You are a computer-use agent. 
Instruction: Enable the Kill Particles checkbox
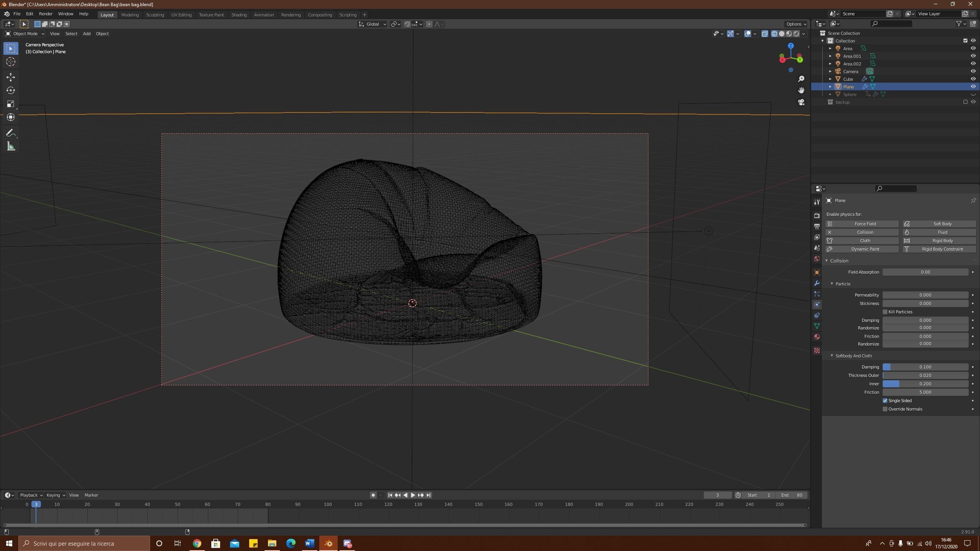tap(885, 312)
